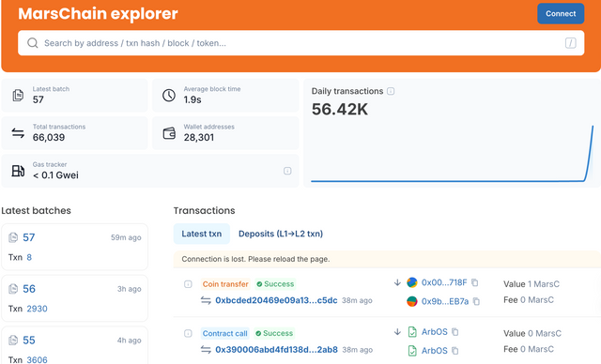Click the Average block time clock icon
Viewport: 601px width, 364px height.
(169, 96)
